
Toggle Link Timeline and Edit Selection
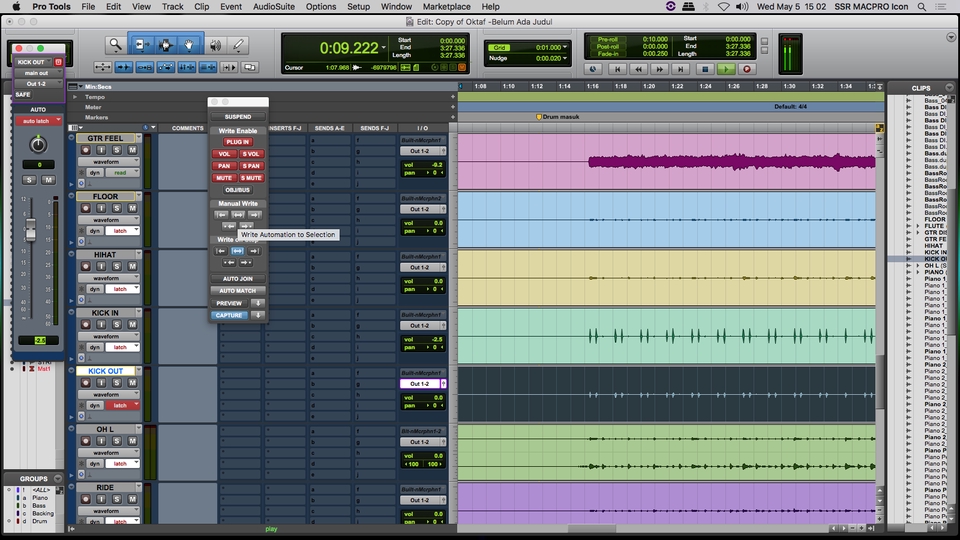186,67
